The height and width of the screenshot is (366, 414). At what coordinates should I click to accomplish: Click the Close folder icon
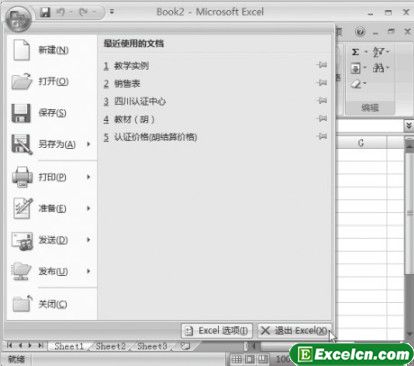point(22,303)
